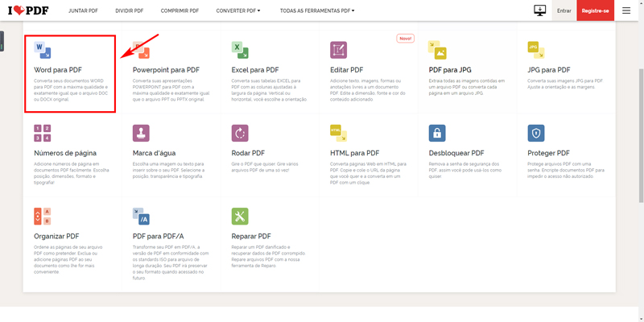The image size is (644, 322).
Task: Open the Proteger PDF shield icon
Action: [x=536, y=133]
